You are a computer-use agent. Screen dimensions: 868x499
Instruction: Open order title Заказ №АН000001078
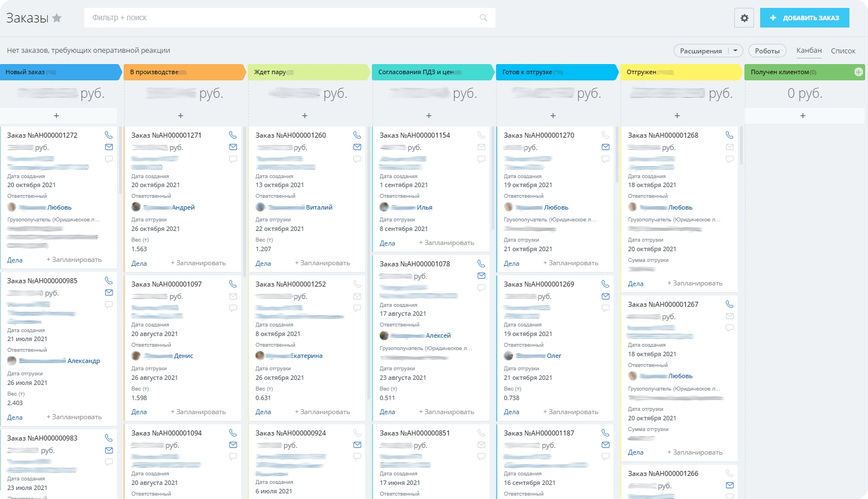tap(415, 264)
